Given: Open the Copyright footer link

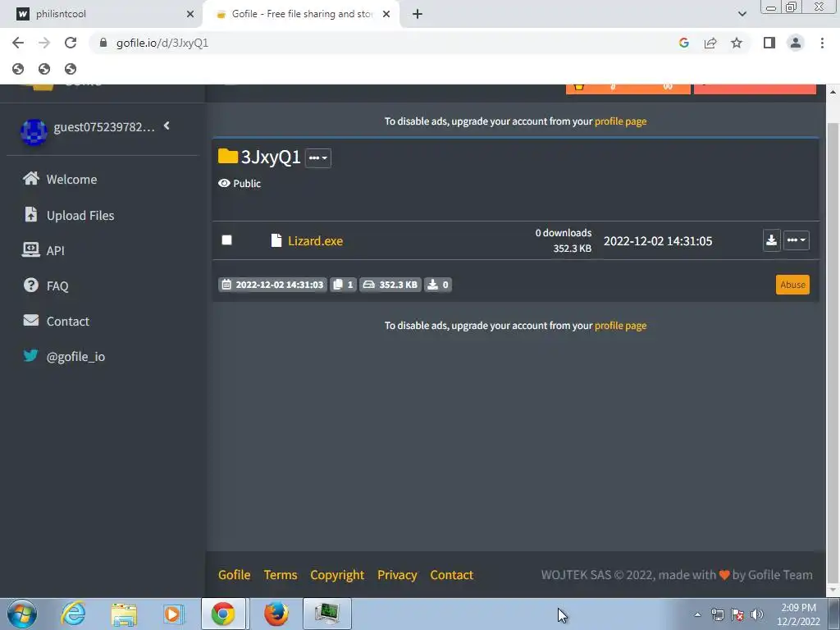Looking at the screenshot, I should point(337,575).
